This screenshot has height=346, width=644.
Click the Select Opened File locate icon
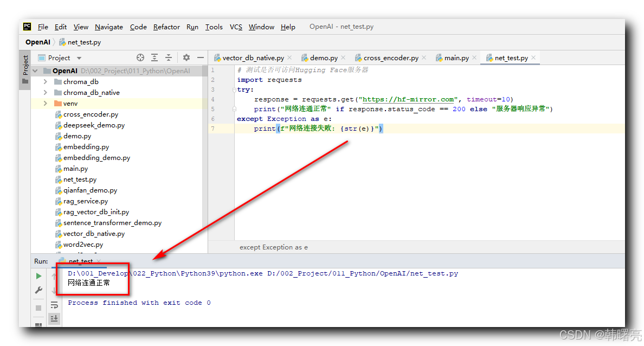pos(140,57)
